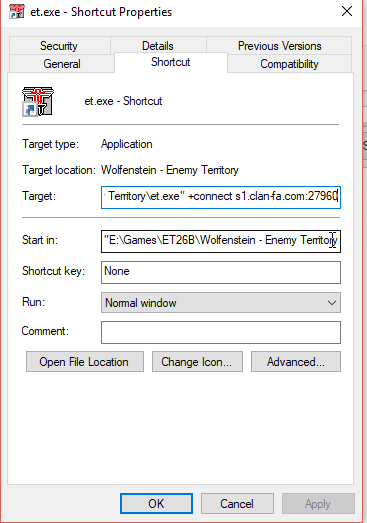This screenshot has width=367, height=523.
Task: Click the 'Target:' label
Action: 39,196
